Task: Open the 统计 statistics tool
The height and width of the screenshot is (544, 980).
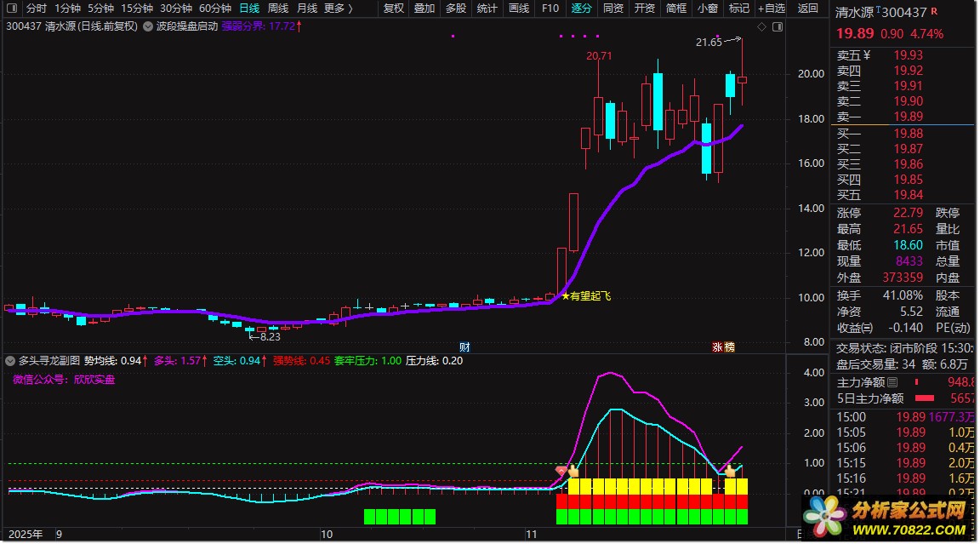Action: [487, 9]
